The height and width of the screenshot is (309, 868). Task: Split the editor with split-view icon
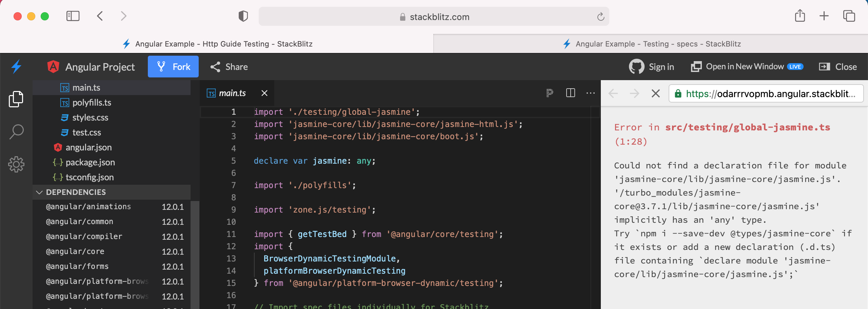571,93
